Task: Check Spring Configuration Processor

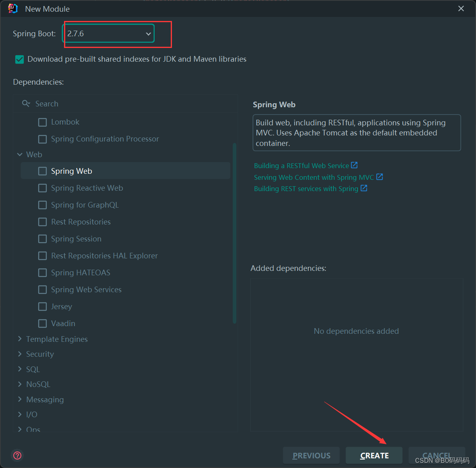Action: pos(43,139)
